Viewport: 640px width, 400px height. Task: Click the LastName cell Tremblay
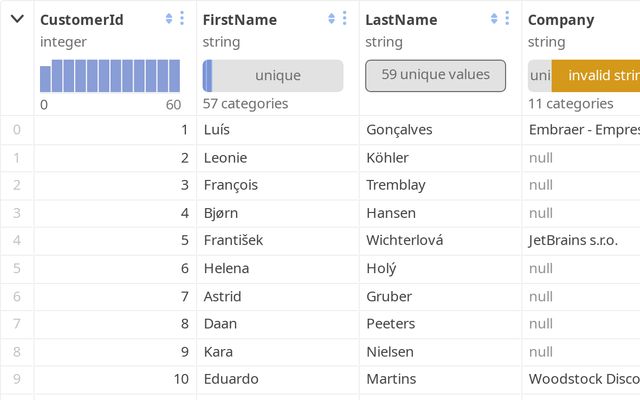[396, 185]
